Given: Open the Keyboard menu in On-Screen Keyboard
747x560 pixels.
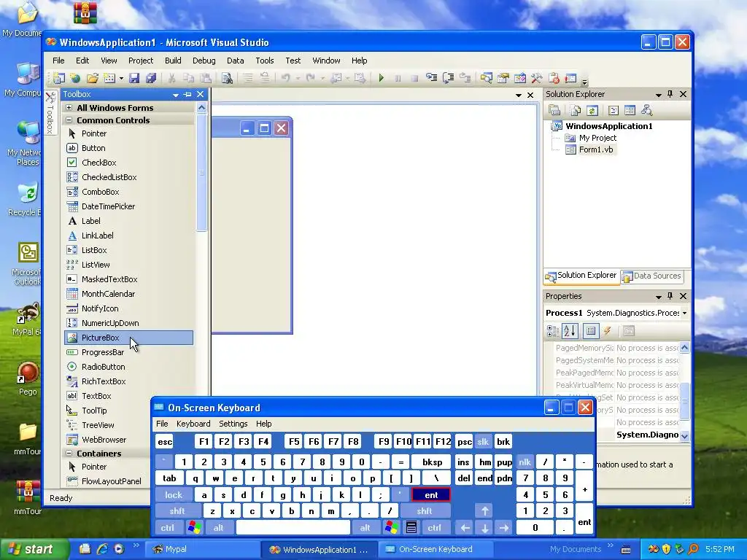Looking at the screenshot, I should 193,424.
